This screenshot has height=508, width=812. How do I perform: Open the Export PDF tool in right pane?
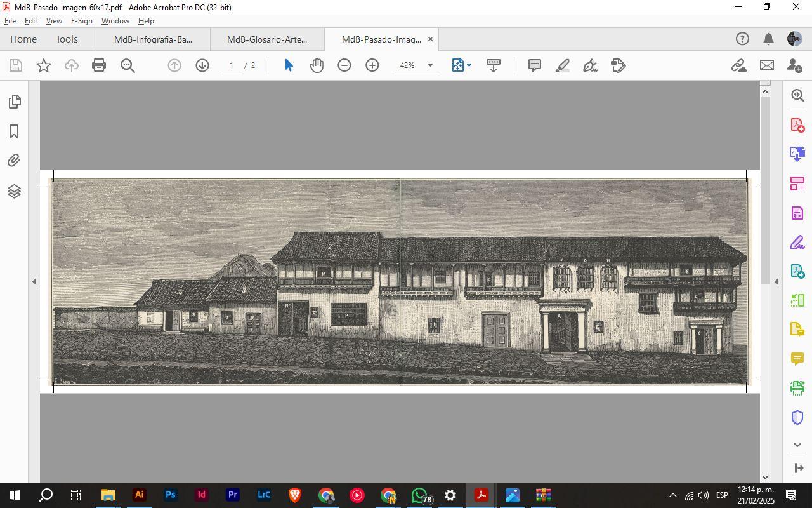(797, 154)
